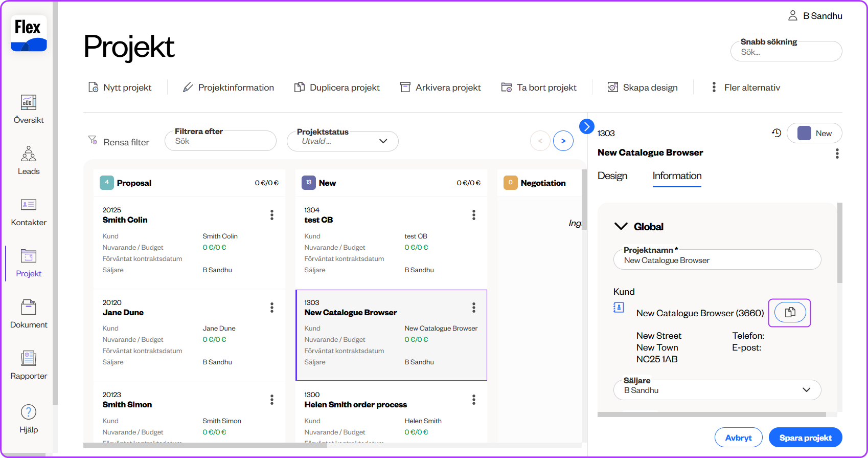Open three-dot menu on Smith Colin card
868x458 pixels.
272,215
